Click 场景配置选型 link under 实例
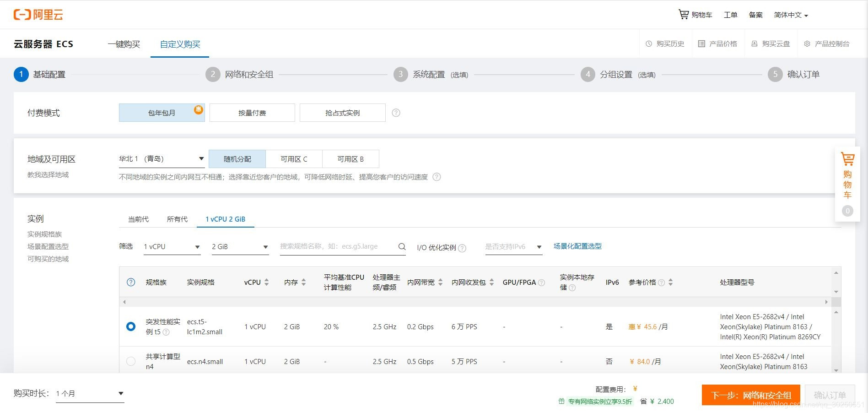Viewport: 868px width, 413px height. pos(48,247)
